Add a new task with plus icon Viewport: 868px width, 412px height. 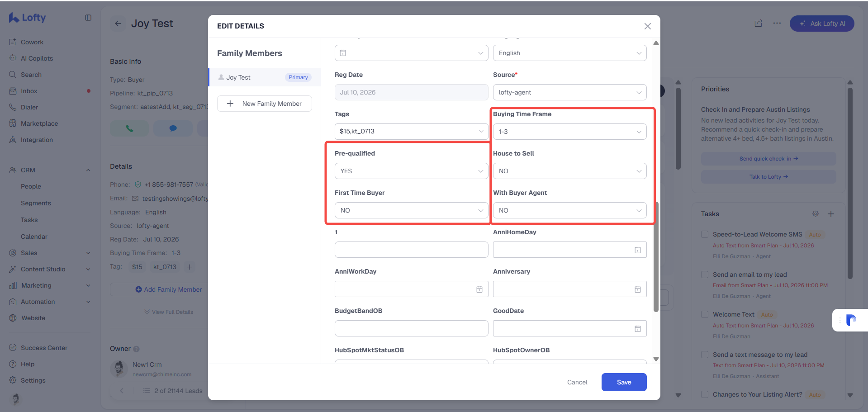[831, 214]
